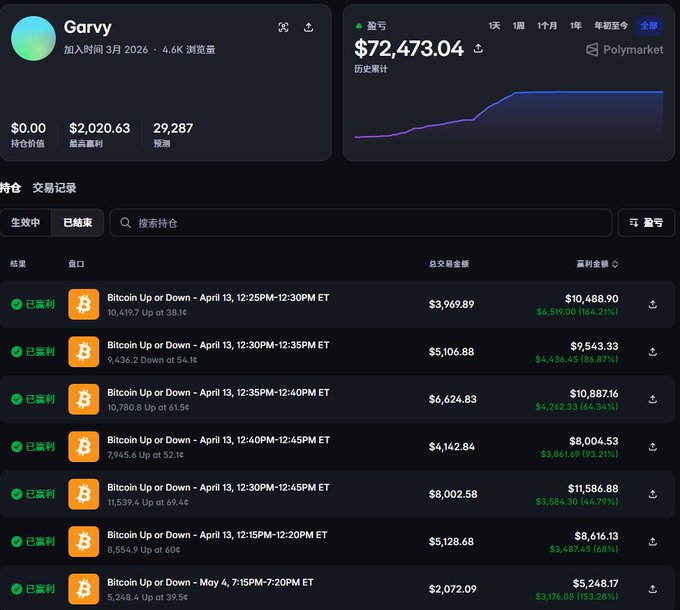This screenshot has height=610, width=680.
Task: Click Bitcoin icon of 12:30PM-12:45PM market
Action: click(x=84, y=494)
